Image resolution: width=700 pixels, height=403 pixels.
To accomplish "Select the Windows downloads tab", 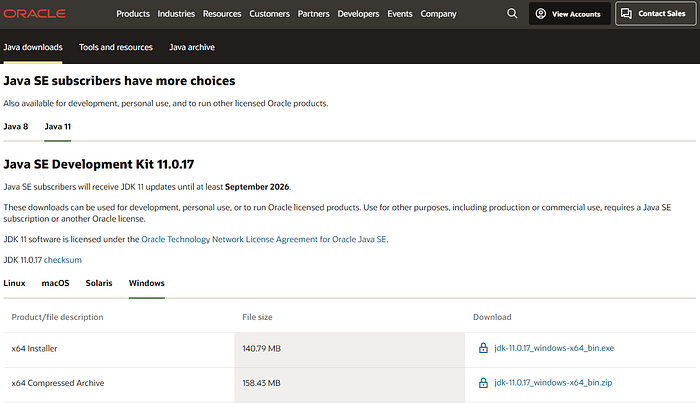I will coord(146,283).
